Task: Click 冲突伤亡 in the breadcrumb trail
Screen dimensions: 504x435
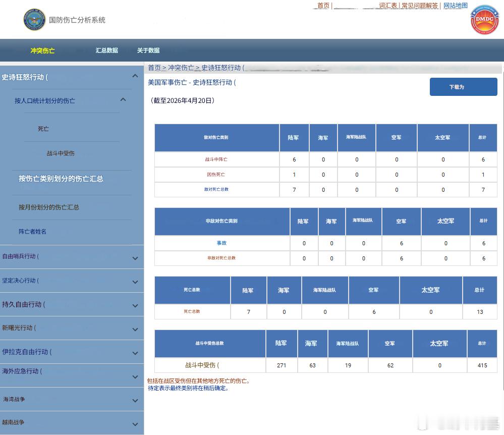Action: pyautogui.click(x=181, y=68)
